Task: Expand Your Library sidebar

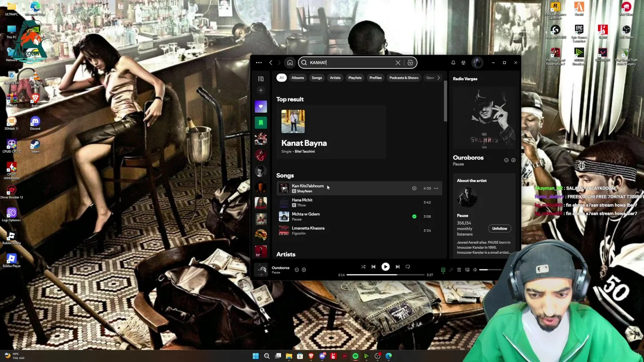Action: (x=261, y=79)
